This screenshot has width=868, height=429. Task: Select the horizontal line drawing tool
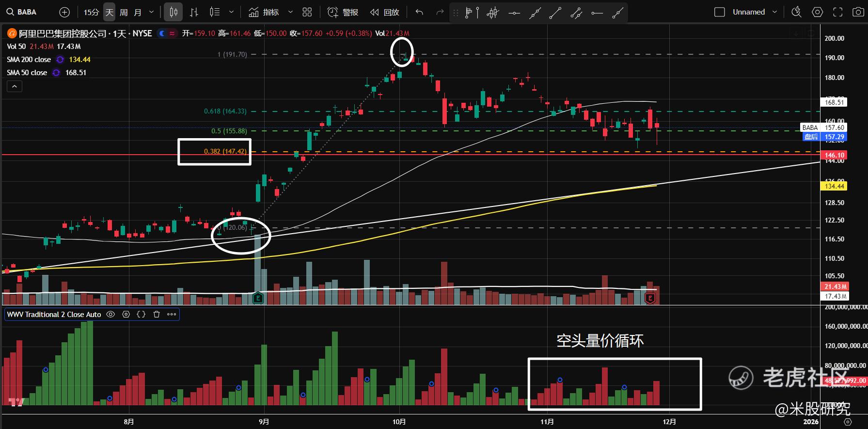pos(514,13)
